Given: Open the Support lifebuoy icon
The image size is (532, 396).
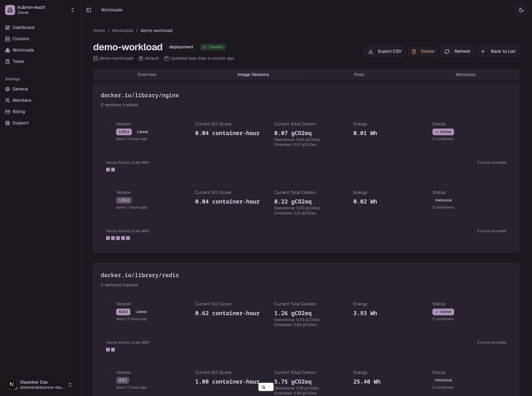Looking at the screenshot, I should pos(7,123).
